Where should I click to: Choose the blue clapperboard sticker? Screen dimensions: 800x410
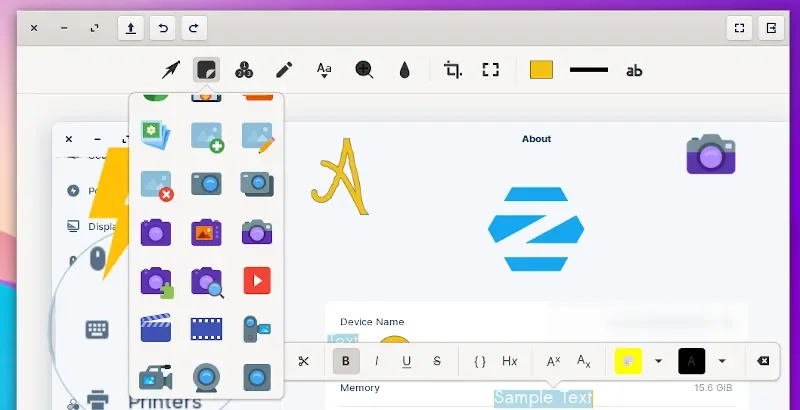click(x=156, y=328)
